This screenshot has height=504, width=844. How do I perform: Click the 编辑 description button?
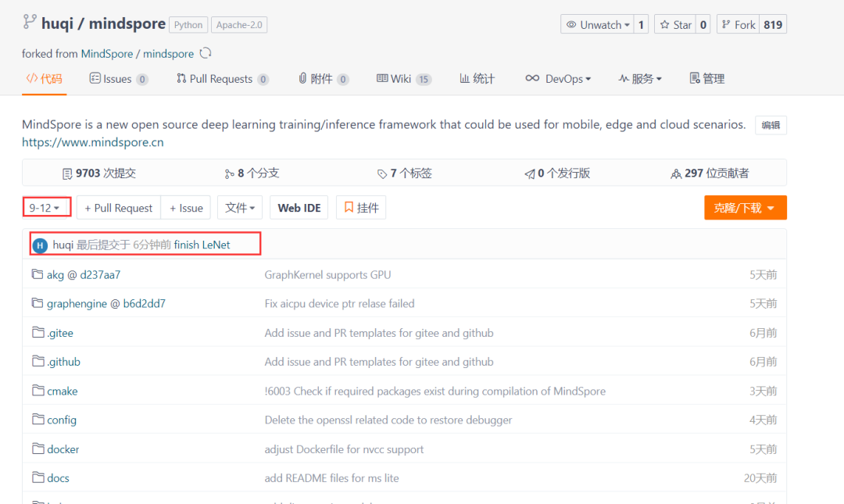(771, 125)
